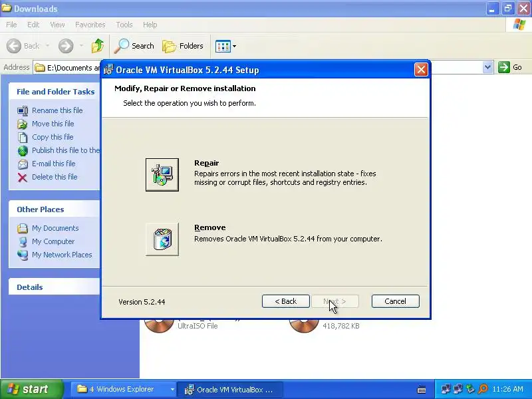Screen dimensions: 532x399
Task: Click the VirtualBox Setup title bar icon
Action: pyautogui.click(x=108, y=70)
